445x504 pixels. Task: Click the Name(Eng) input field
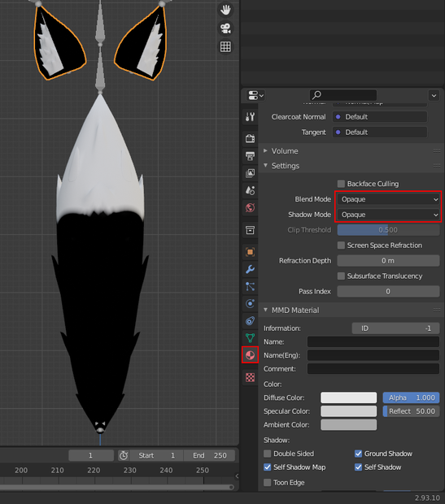coord(373,355)
